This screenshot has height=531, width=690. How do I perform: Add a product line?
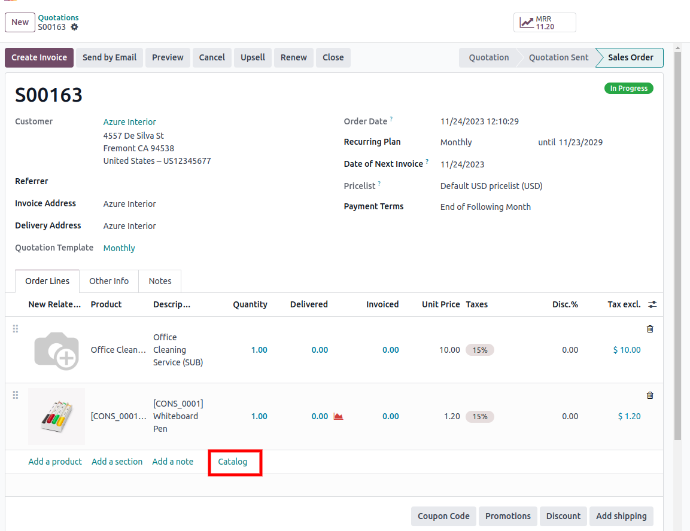[55, 462]
